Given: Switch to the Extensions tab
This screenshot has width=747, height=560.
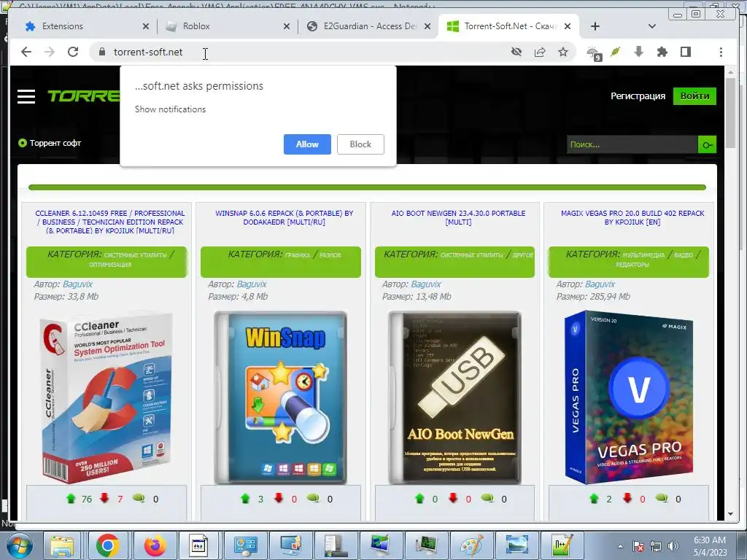Looking at the screenshot, I should tap(82, 26).
